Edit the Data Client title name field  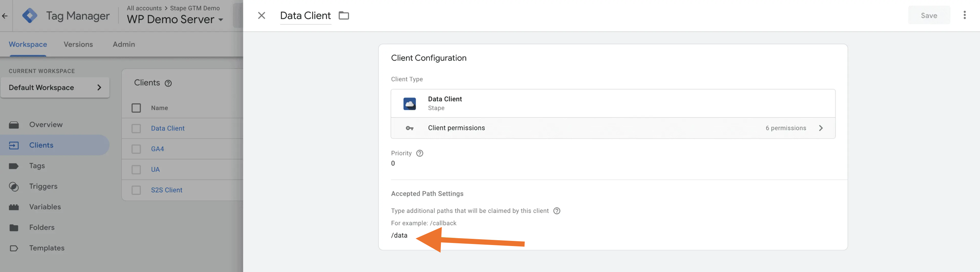coord(305,16)
